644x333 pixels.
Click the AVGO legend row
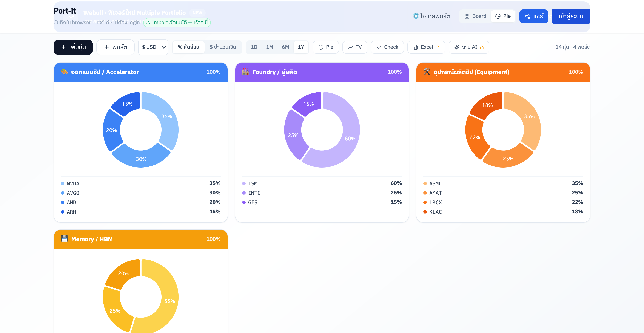tap(141, 193)
